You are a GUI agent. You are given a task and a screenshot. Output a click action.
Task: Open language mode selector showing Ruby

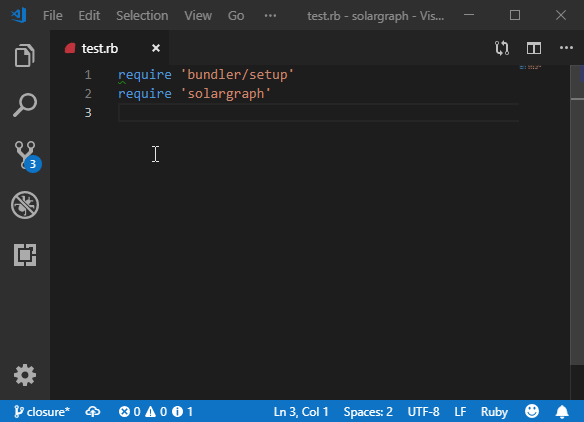coord(494,412)
